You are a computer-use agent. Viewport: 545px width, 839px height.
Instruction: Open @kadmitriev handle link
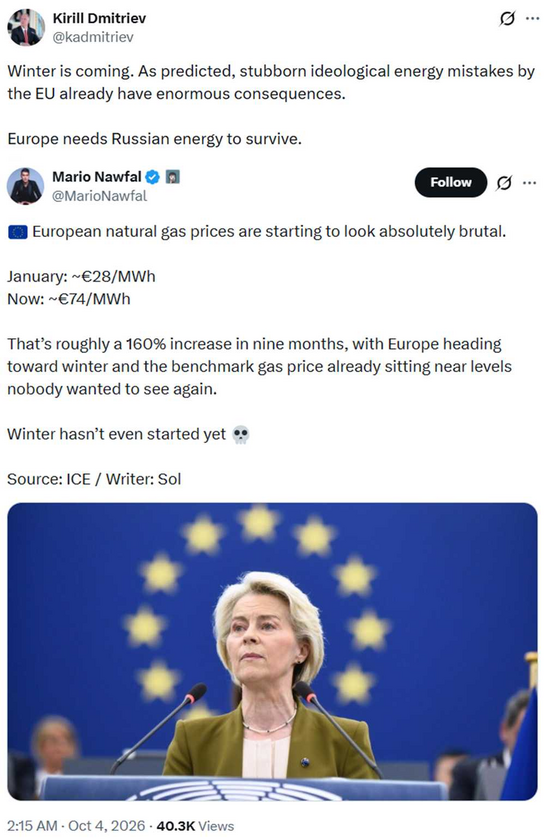point(93,37)
